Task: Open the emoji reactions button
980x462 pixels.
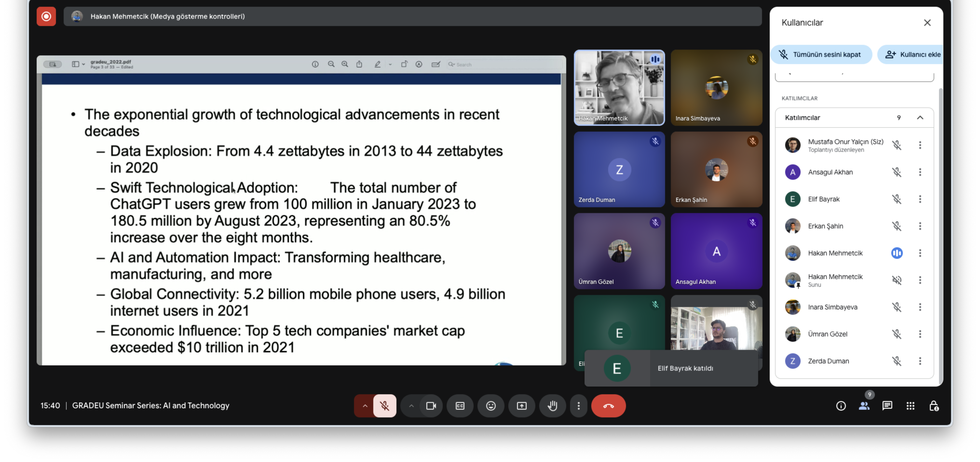Action: coord(491,406)
